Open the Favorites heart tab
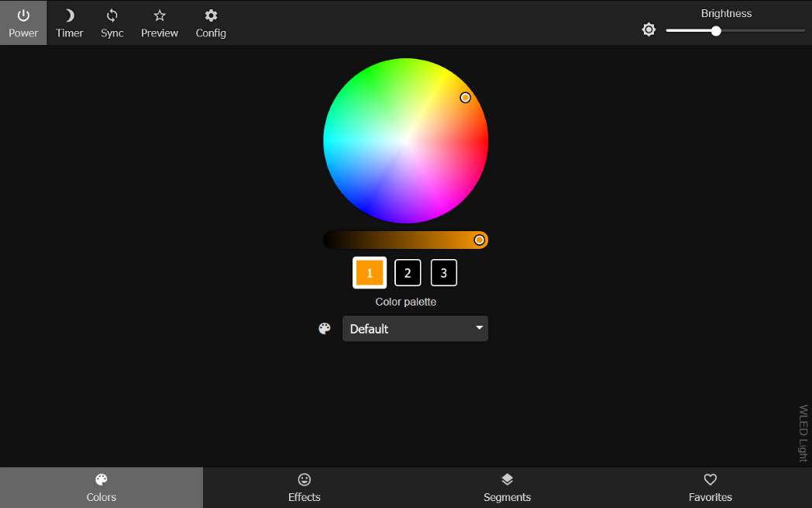The image size is (812, 508). pyautogui.click(x=710, y=488)
